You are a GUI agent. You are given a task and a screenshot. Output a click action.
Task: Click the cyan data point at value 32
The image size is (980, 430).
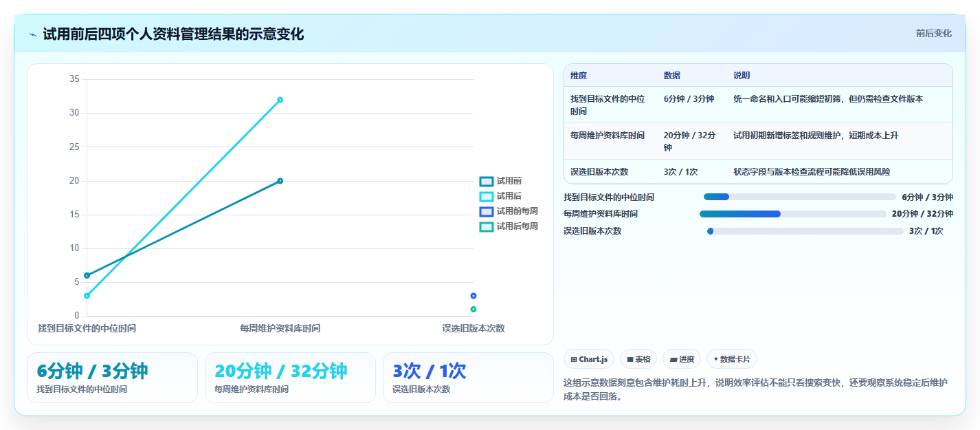pyautogui.click(x=280, y=100)
